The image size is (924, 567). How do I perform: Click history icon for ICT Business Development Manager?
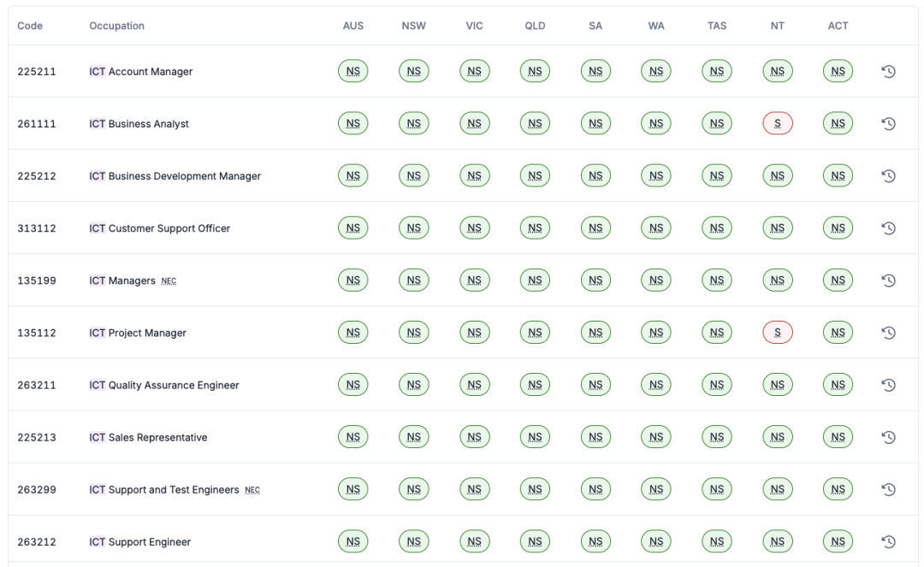click(x=888, y=176)
